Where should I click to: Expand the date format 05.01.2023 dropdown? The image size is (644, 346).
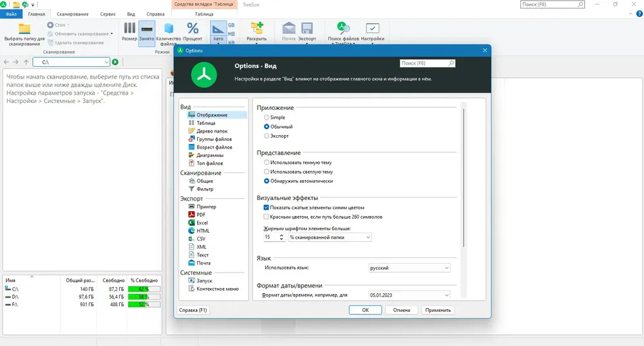pyautogui.click(x=409, y=295)
